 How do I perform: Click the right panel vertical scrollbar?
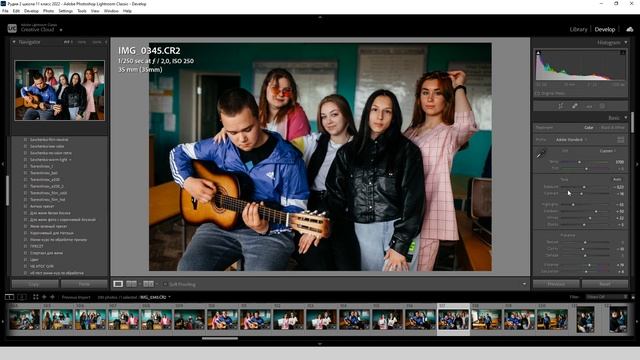pyautogui.click(x=633, y=122)
